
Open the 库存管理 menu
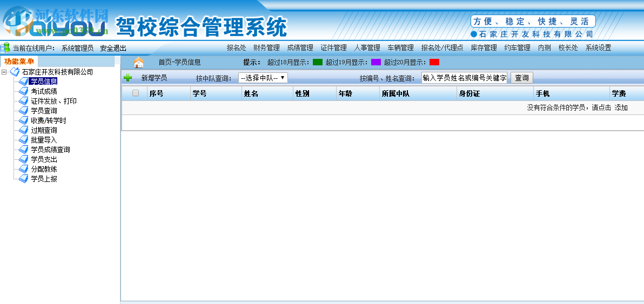click(484, 48)
